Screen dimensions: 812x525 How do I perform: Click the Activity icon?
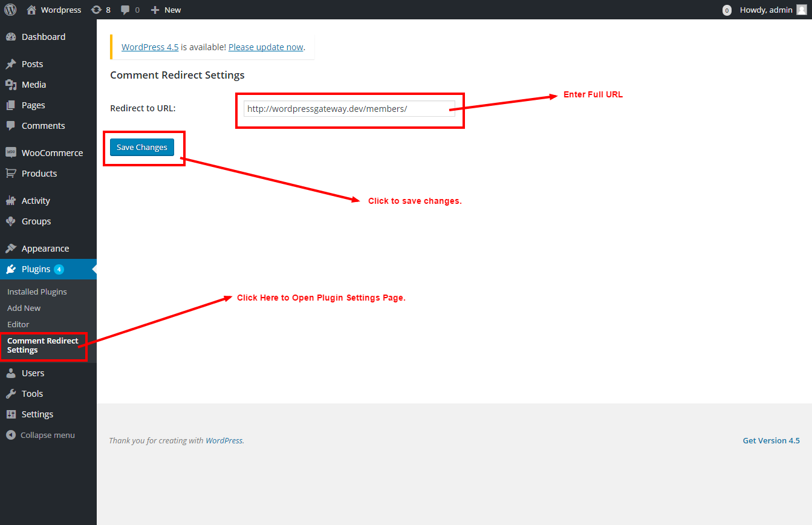tap(11, 201)
